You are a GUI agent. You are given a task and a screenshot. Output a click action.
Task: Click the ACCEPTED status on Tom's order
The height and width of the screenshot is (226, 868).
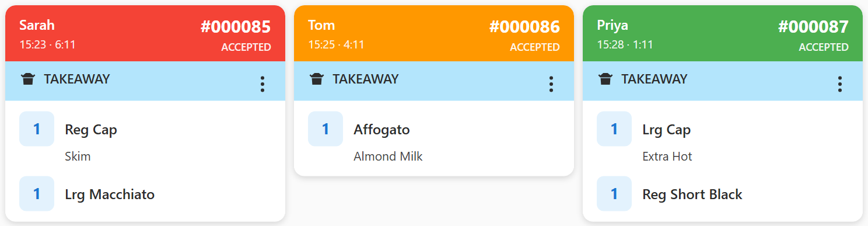click(535, 47)
